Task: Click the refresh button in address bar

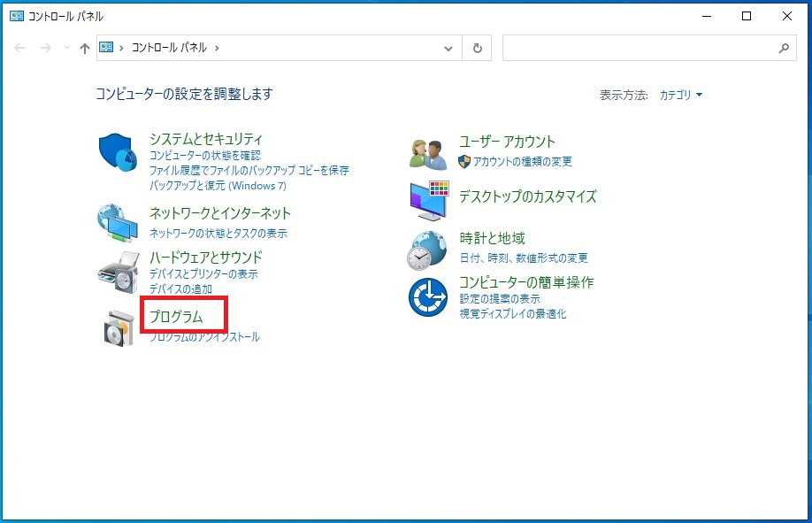Action: tap(478, 49)
